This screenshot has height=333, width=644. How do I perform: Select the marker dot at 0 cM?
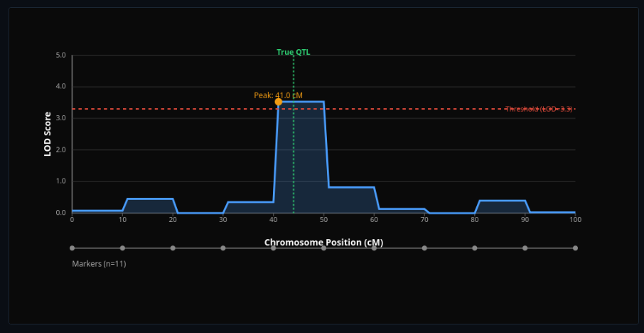pyautogui.click(x=73, y=248)
